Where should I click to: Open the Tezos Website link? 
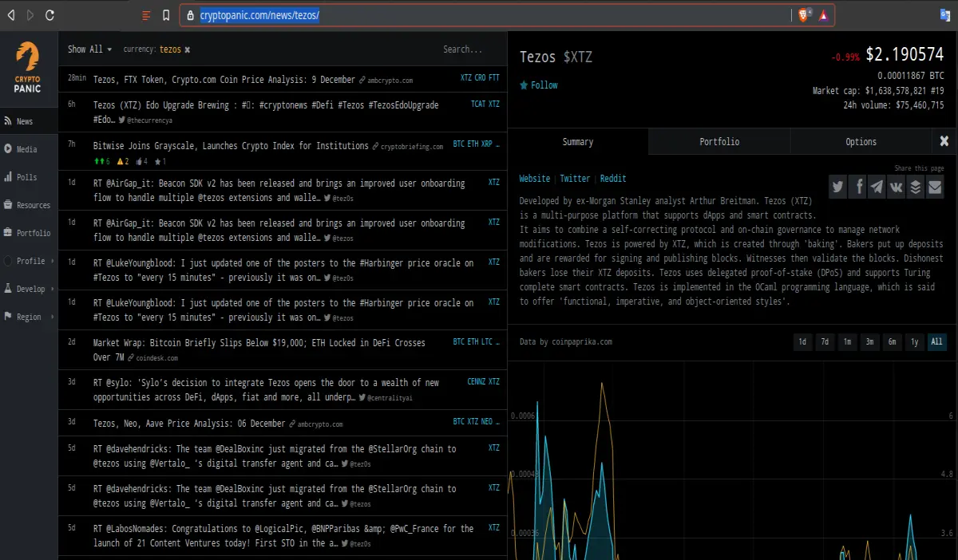pyautogui.click(x=535, y=179)
